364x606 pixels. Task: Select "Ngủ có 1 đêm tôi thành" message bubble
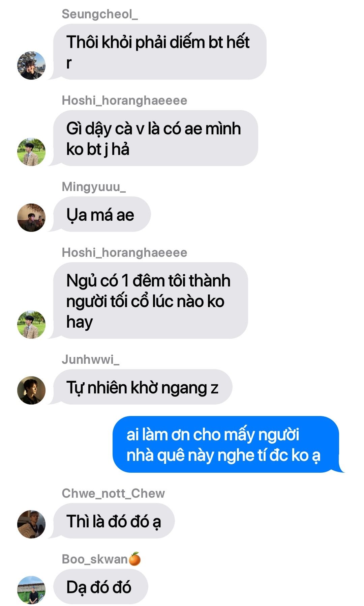150,301
